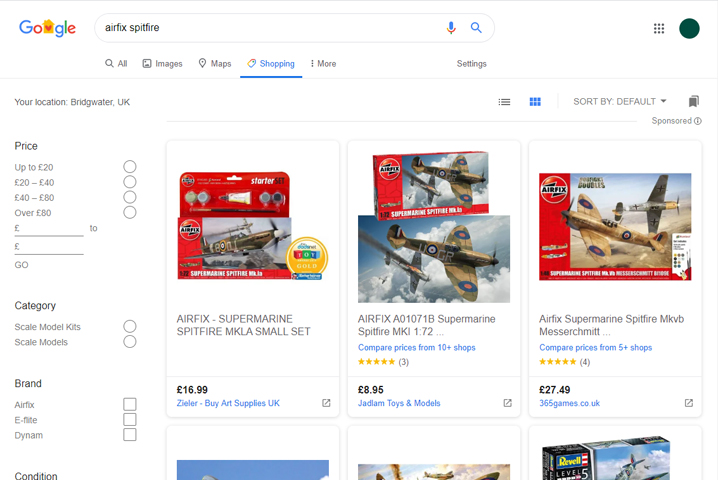Select Up to £20 price filter

[130, 167]
